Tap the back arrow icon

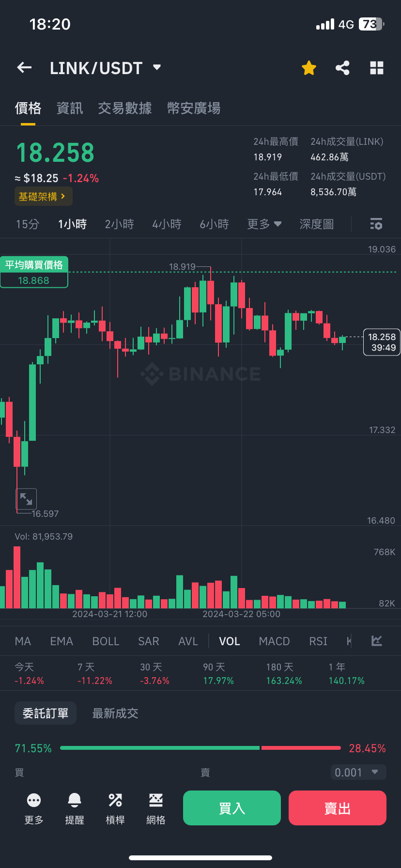pyautogui.click(x=24, y=68)
